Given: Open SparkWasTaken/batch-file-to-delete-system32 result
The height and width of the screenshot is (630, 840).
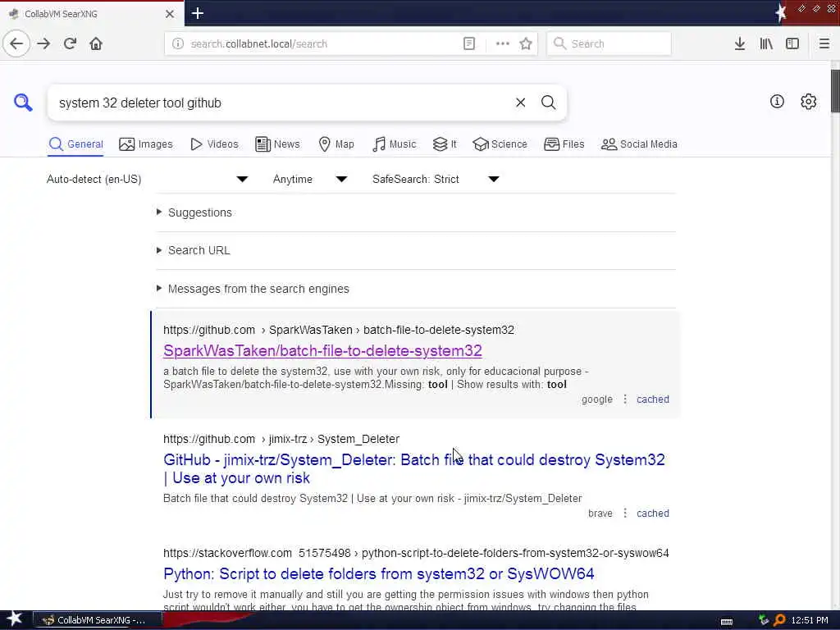Looking at the screenshot, I should 322,350.
